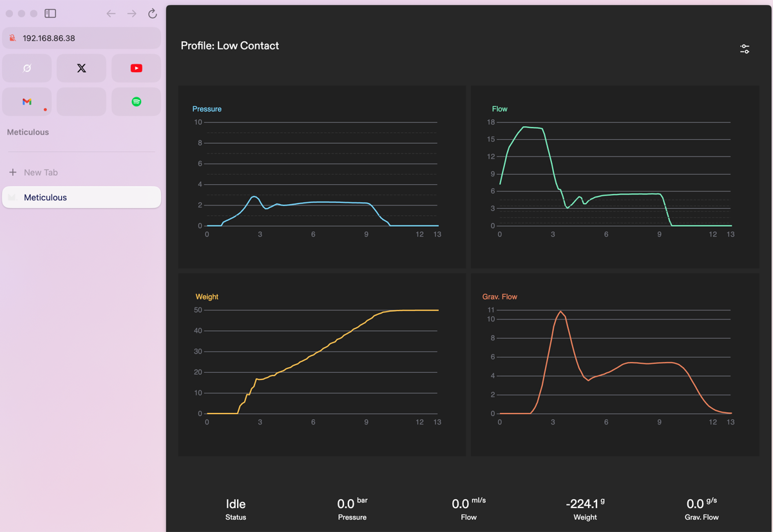
Task: Click the Weight chart title
Action: (207, 297)
